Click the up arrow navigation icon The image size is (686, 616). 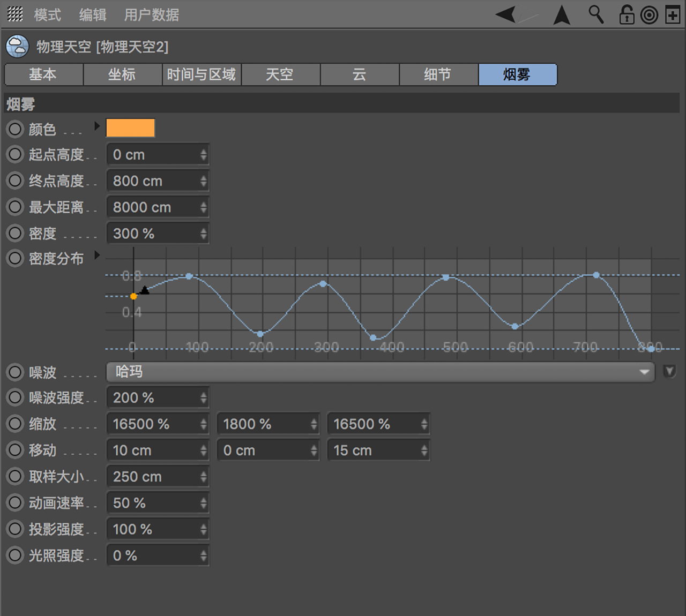pyautogui.click(x=562, y=15)
